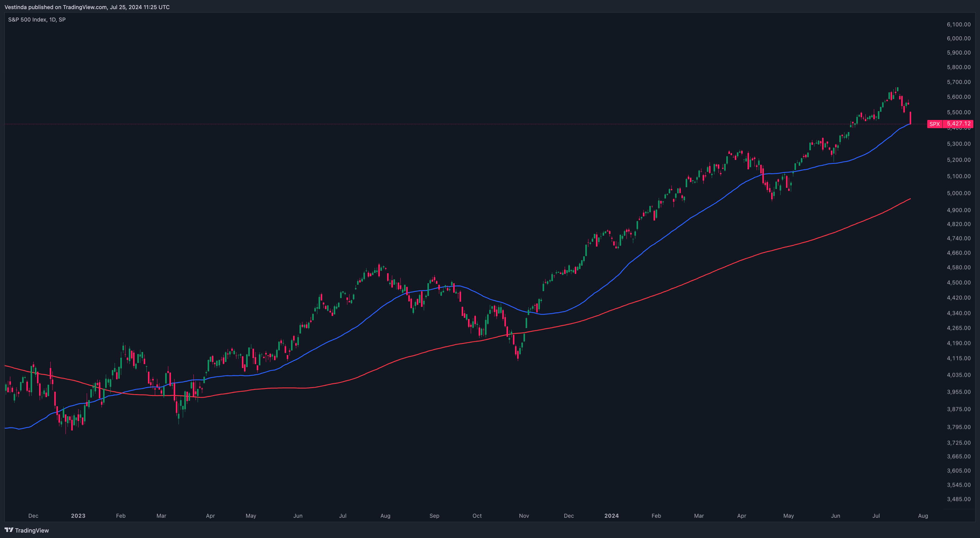Viewport: 980px width, 538px height.
Task: Click the Dec label left of 2024
Action: click(x=569, y=516)
